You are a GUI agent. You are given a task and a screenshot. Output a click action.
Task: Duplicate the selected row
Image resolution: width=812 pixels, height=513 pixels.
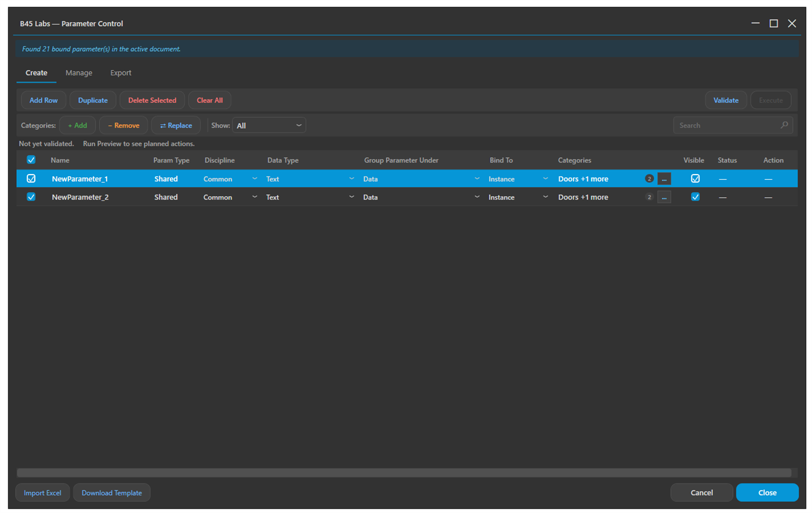93,100
